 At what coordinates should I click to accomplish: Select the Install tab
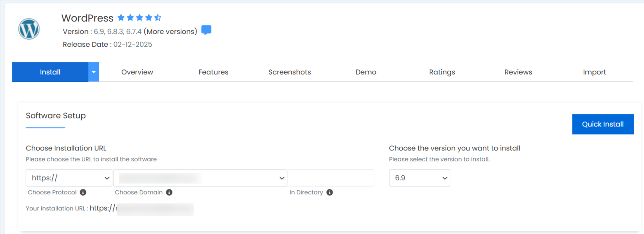pyautogui.click(x=50, y=72)
